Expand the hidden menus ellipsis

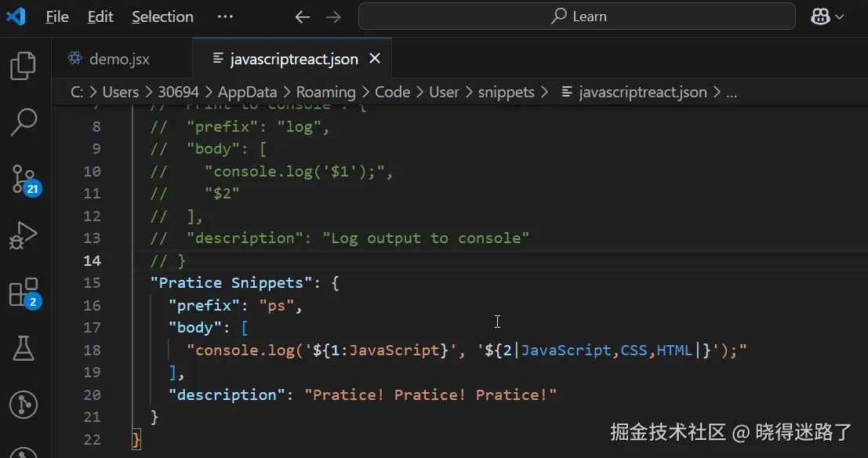[225, 16]
